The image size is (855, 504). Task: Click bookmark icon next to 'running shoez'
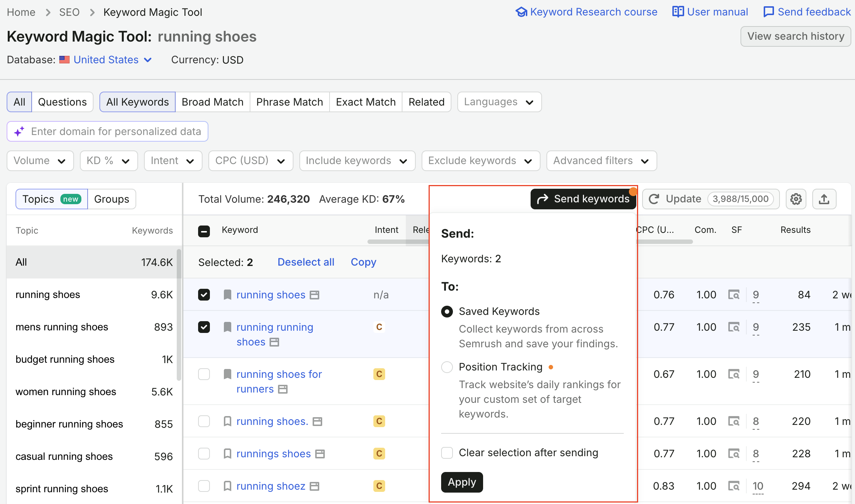228,486
